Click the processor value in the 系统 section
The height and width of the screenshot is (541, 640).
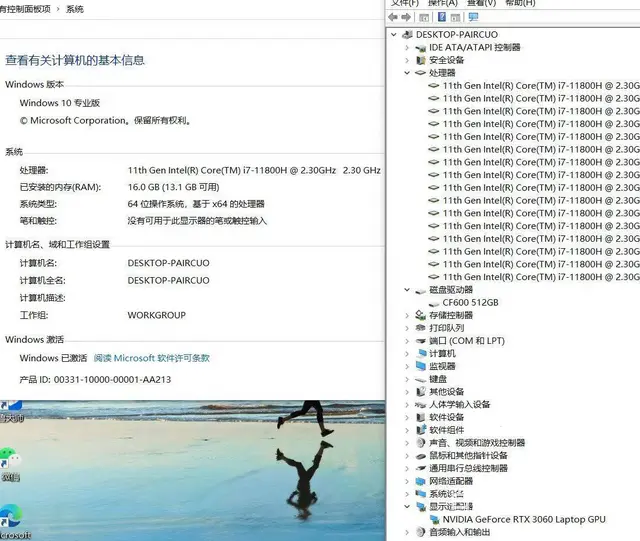click(x=254, y=170)
